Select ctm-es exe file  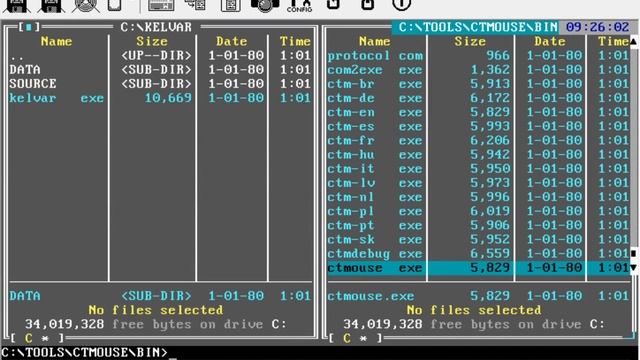[x=478, y=126]
